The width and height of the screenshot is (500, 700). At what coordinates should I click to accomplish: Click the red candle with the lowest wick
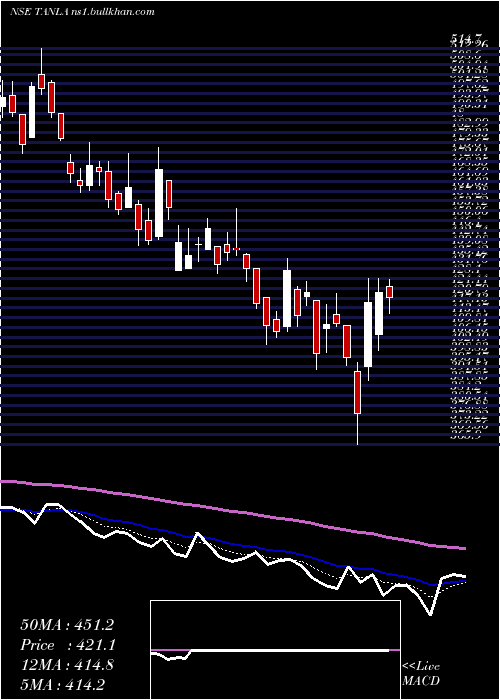357,392
